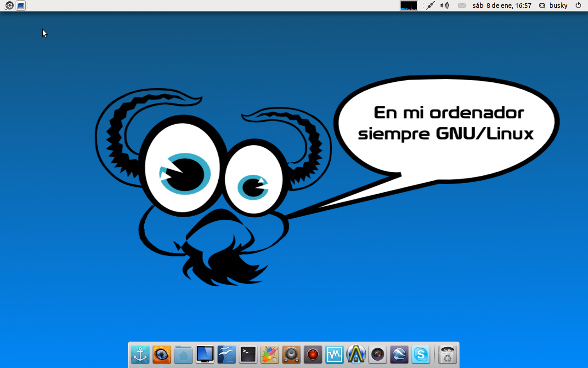588x368 pixels.
Task: Launch the blue eye image viewer icon
Action: 162,355
